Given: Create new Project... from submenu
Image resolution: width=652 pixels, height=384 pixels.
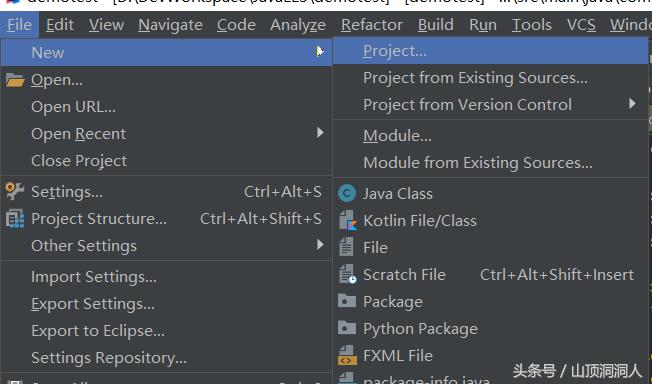Looking at the screenshot, I should click(x=491, y=51).
